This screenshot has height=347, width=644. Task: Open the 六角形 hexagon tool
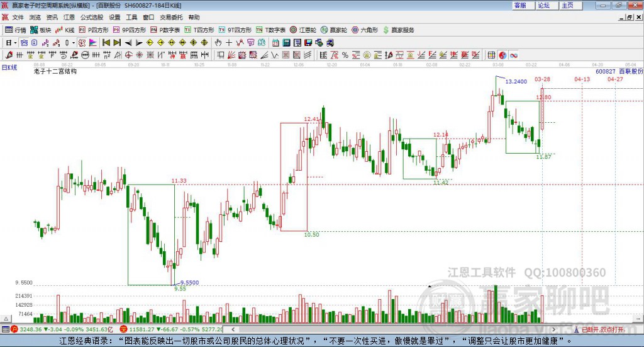tap(365, 30)
